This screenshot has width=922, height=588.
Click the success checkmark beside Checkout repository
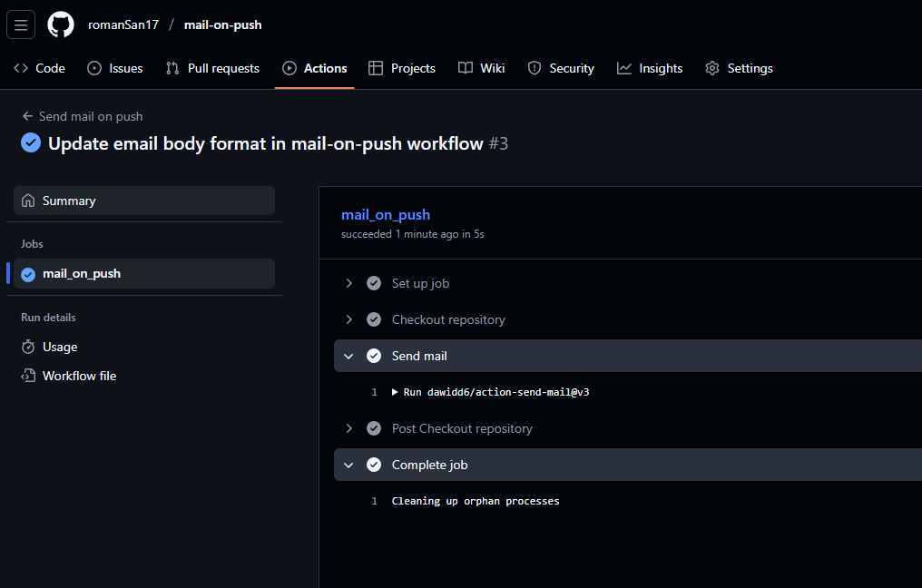coord(373,319)
